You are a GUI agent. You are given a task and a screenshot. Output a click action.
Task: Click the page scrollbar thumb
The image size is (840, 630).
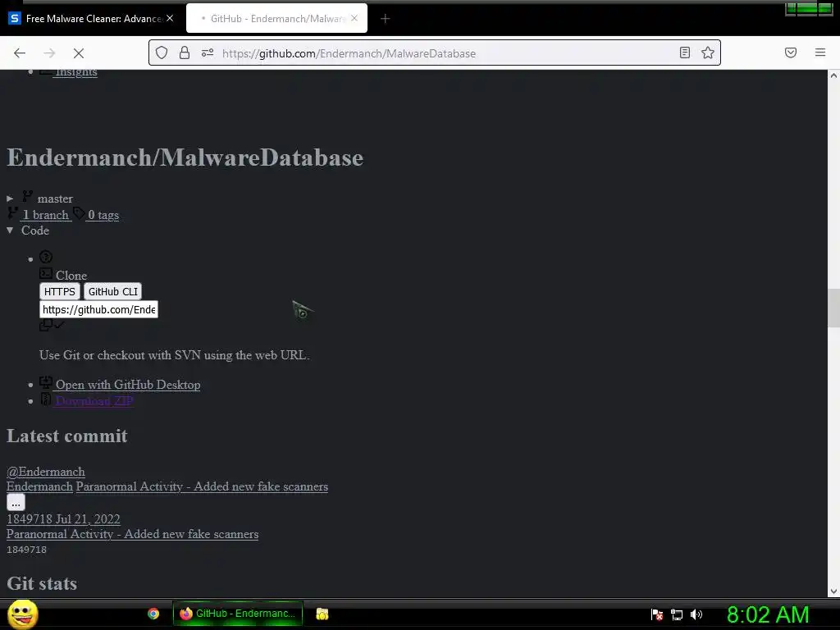point(833,308)
